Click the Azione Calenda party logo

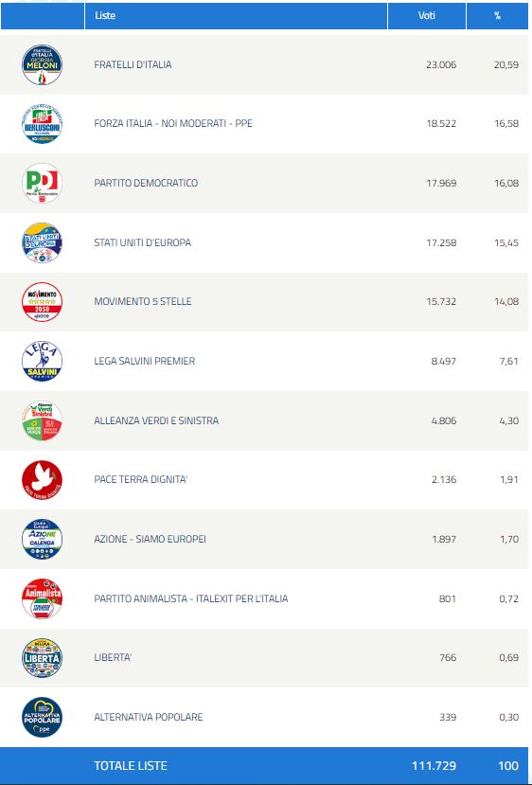[x=42, y=539]
